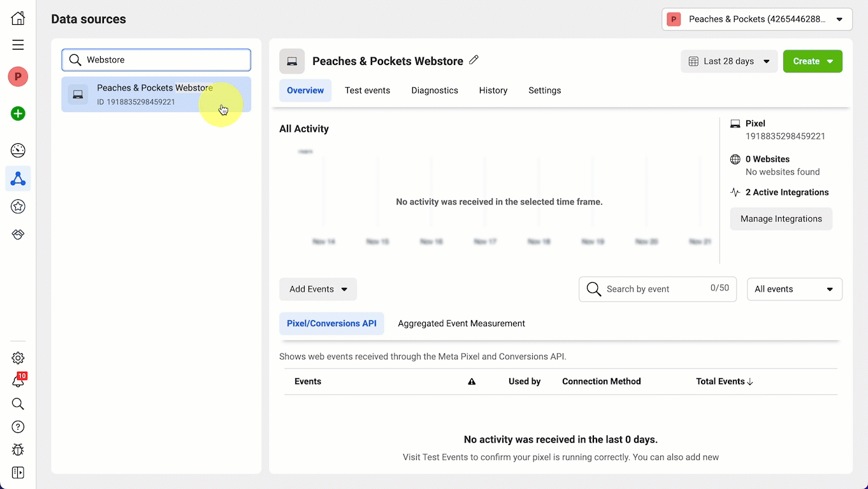
Task: Click the monitor icon next to Pixel label
Action: 735,124
